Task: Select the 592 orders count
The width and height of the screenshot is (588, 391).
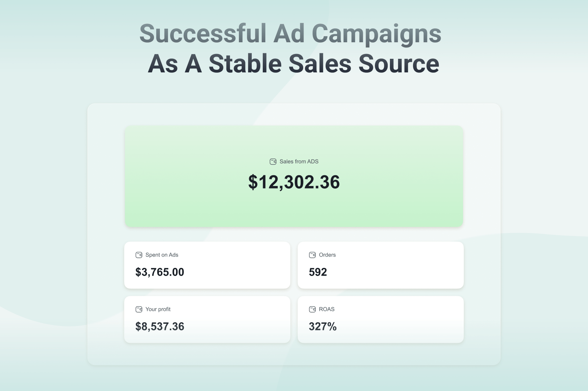Action: click(x=318, y=272)
